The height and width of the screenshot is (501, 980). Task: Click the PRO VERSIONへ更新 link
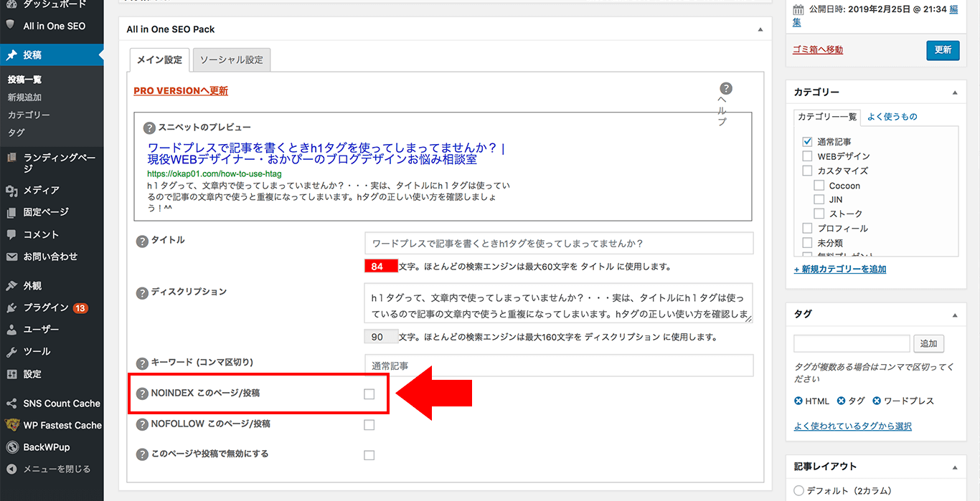click(181, 91)
